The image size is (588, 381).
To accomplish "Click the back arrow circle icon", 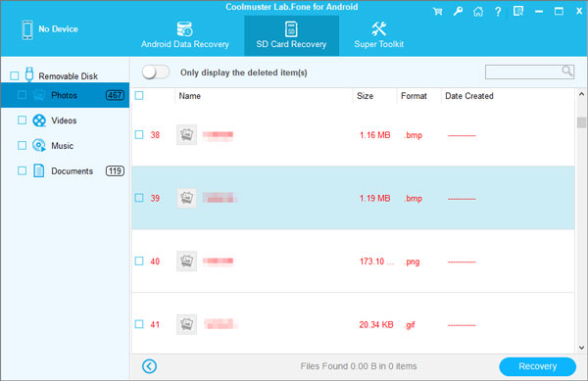I will coord(149,366).
